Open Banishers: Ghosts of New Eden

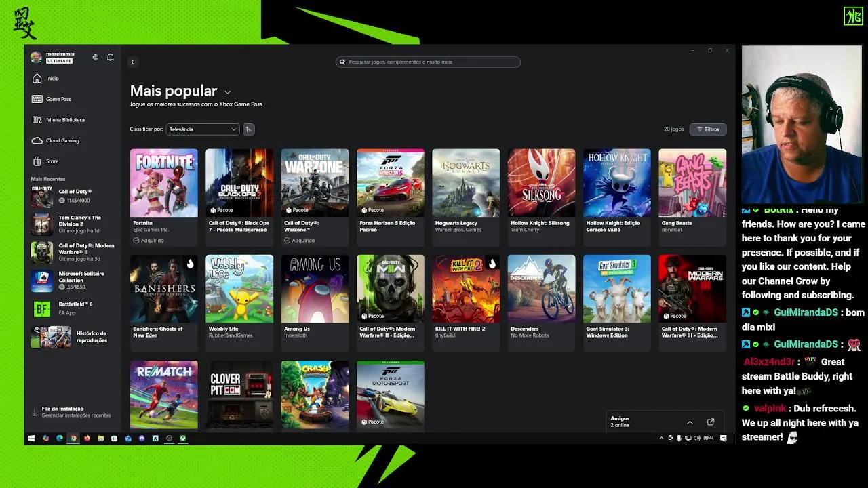click(164, 302)
